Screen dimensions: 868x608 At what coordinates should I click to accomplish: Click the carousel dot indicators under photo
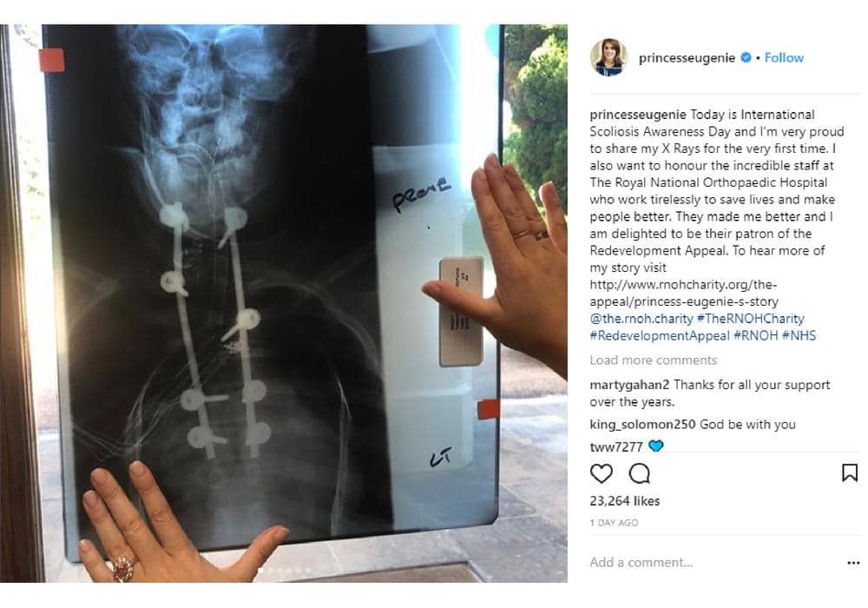click(284, 570)
